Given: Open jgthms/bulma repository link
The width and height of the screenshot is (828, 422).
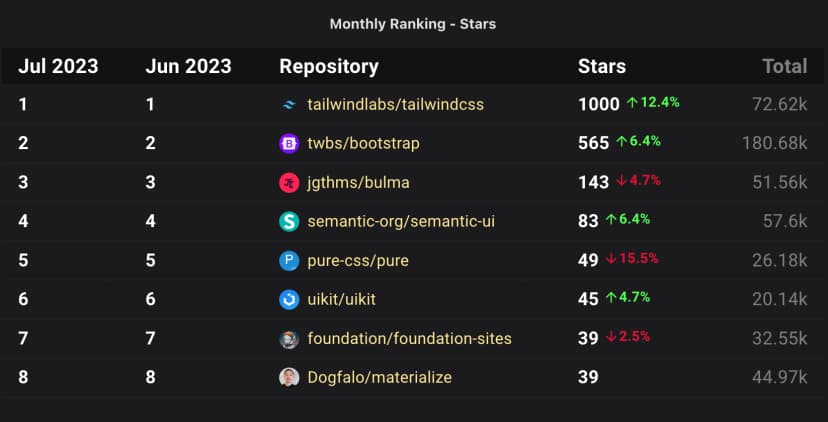Looking at the screenshot, I should coord(359,183).
